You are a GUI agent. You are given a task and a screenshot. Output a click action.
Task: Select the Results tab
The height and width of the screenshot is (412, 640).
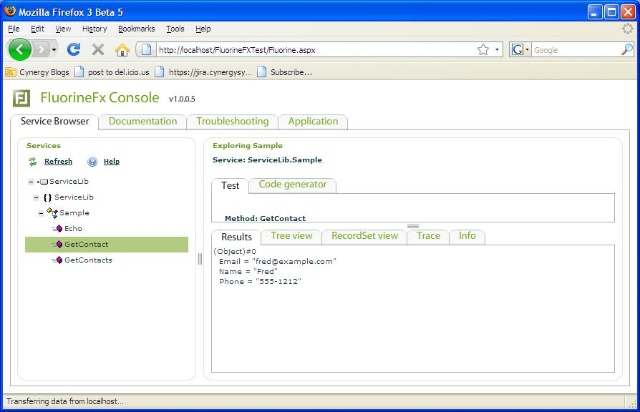(236, 237)
